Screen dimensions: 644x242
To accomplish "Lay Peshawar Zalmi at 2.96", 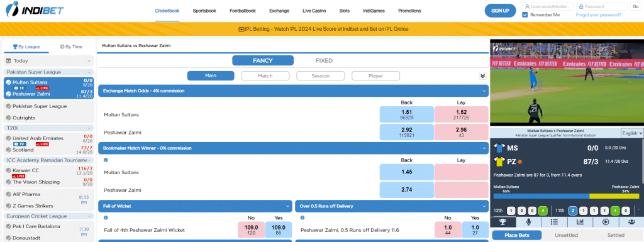I will (x=461, y=132).
